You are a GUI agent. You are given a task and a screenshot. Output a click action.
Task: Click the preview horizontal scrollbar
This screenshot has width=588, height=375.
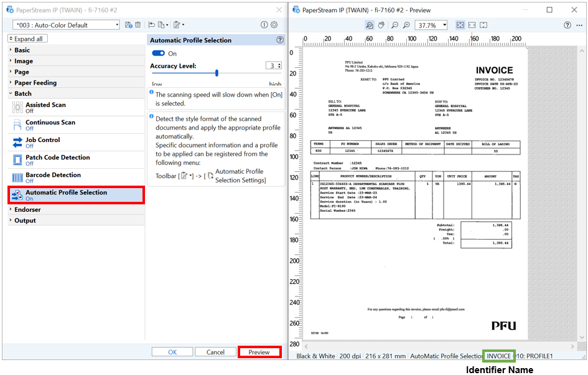point(439,346)
